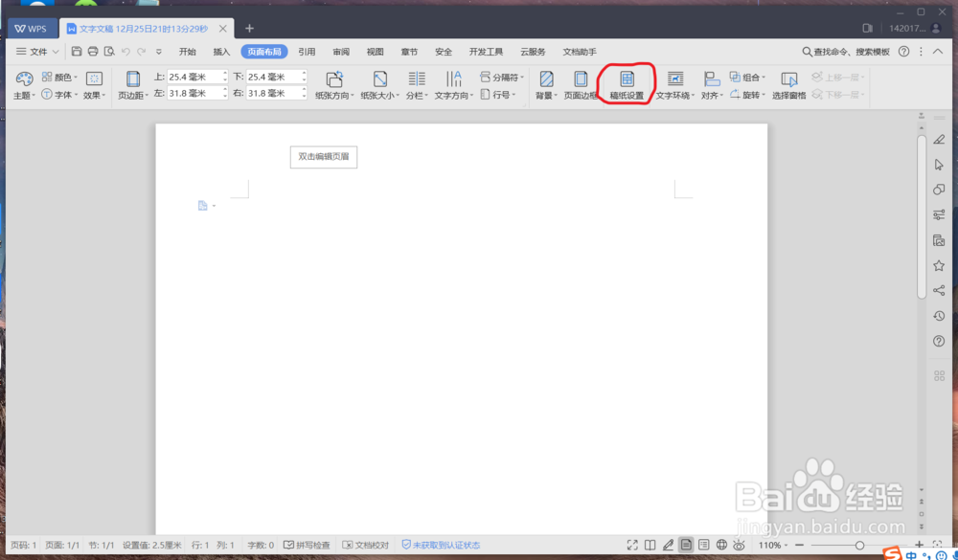Open the 纸张大小 paper size dropdown
Screen dimensions: 958x560
click(380, 96)
